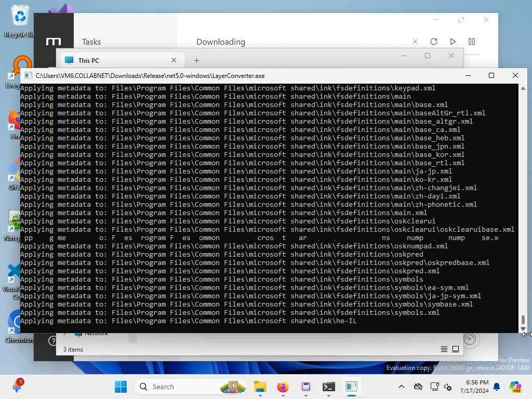Screen dimensions: 532x399
Task: Click the 3 items status text
Action: (x=73, y=350)
